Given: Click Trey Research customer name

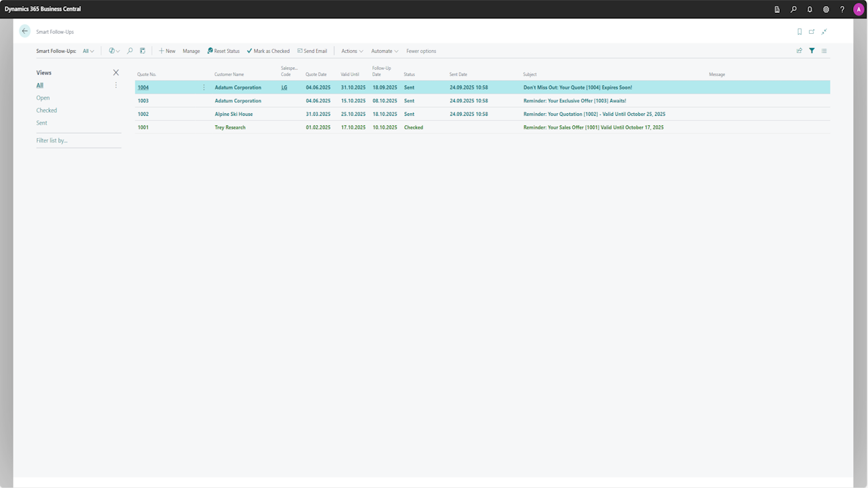Looking at the screenshot, I should pyautogui.click(x=230, y=127).
